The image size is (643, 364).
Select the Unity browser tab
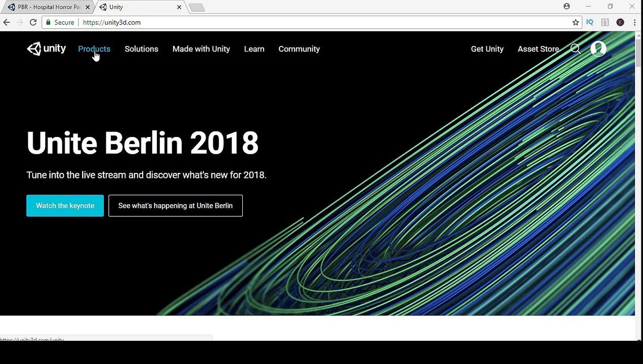coord(140,7)
